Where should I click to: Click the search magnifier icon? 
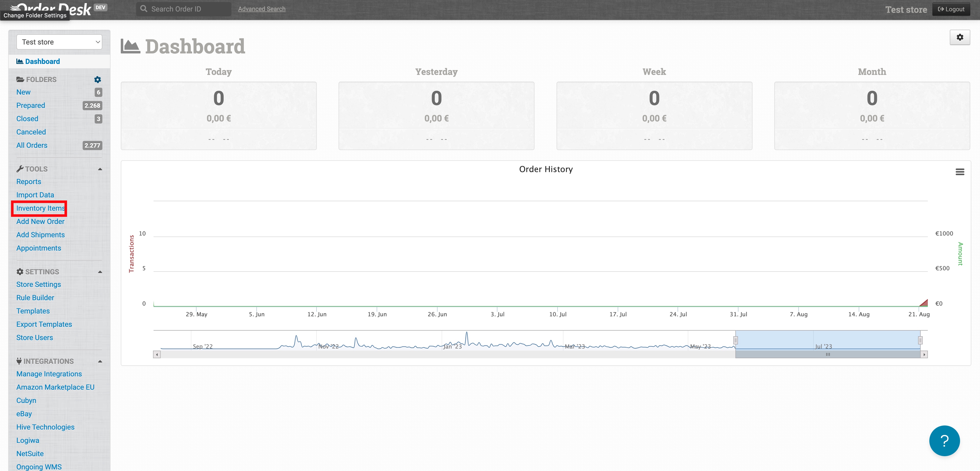click(144, 9)
